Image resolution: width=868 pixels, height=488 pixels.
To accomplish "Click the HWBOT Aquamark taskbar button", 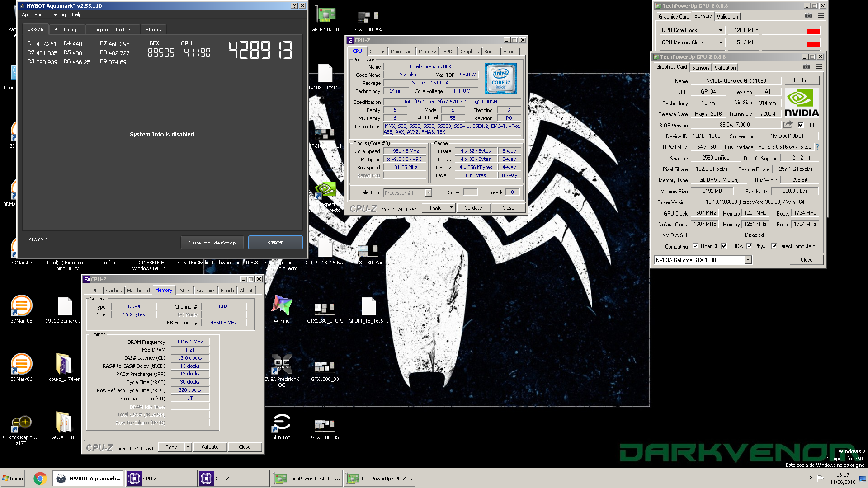I will point(88,478).
